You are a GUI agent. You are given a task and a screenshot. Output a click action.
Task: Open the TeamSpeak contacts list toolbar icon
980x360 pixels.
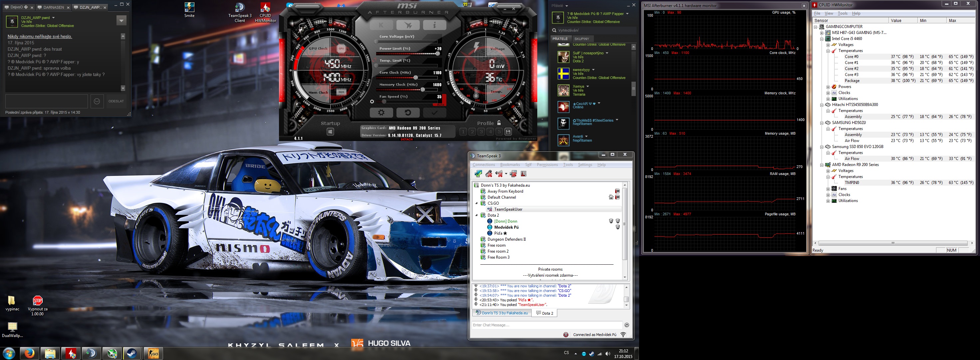[524, 174]
